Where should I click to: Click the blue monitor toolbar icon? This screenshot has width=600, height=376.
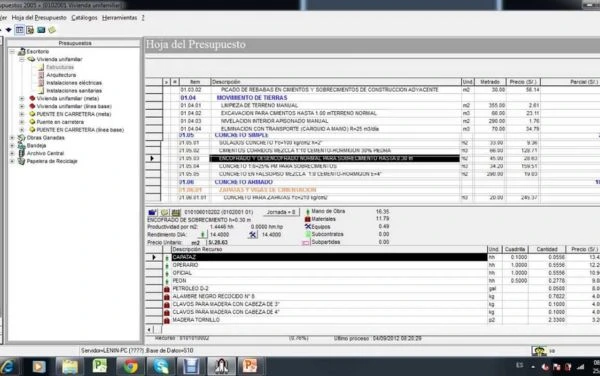click(x=41, y=30)
